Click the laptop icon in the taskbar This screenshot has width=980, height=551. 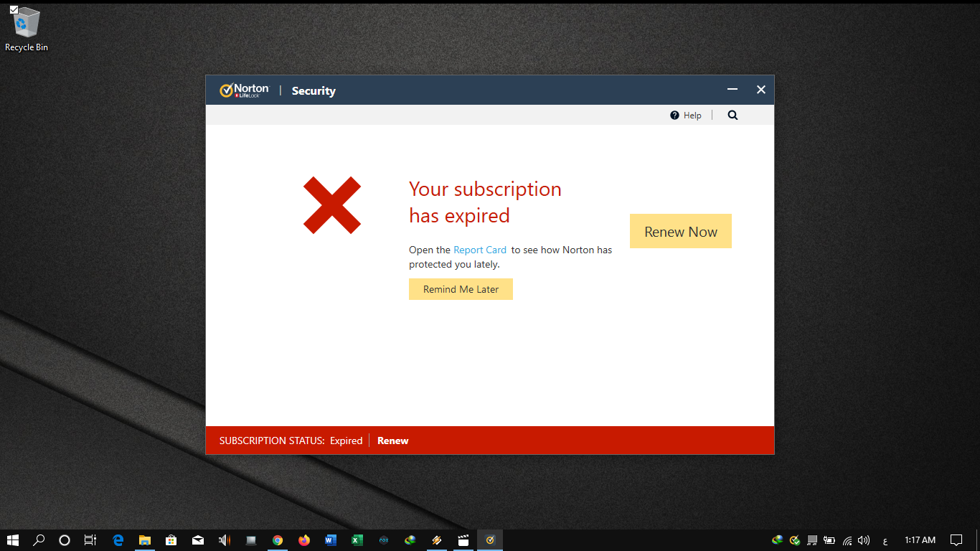251,540
